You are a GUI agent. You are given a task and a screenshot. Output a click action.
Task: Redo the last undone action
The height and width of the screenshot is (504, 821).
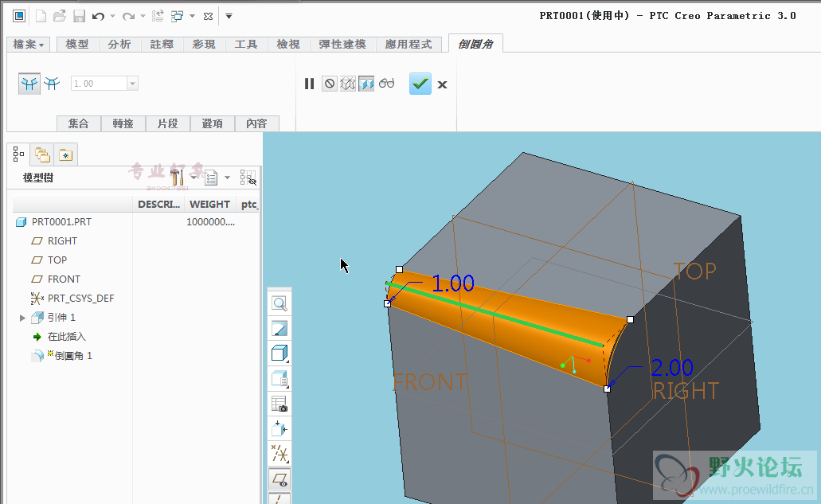tap(127, 16)
